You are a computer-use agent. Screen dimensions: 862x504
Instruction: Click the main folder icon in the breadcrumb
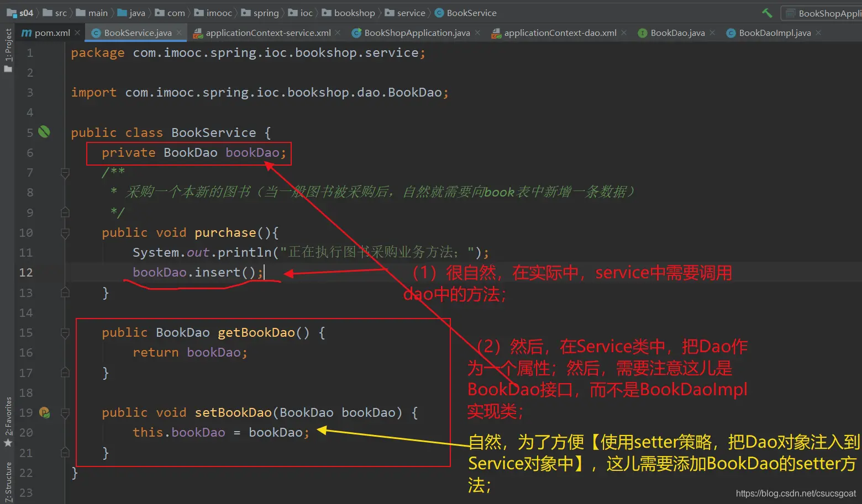[x=81, y=13]
